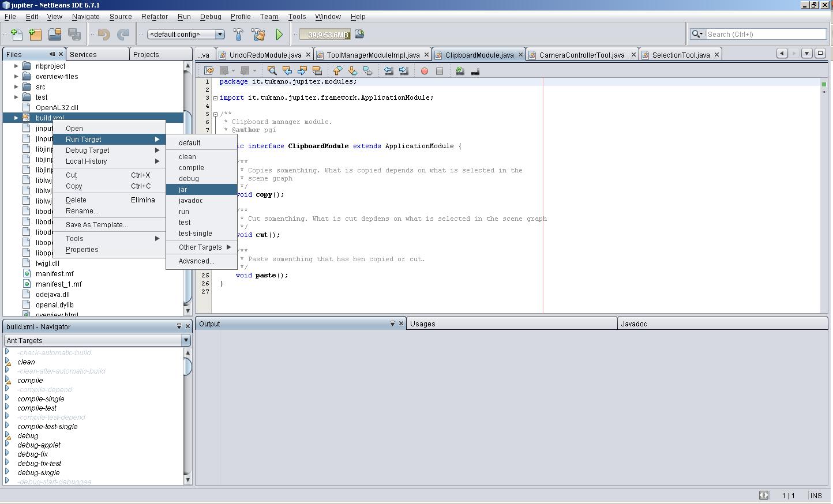Choose clean in Run Target submenu
The height and width of the screenshot is (504, 833).
[x=201, y=156]
